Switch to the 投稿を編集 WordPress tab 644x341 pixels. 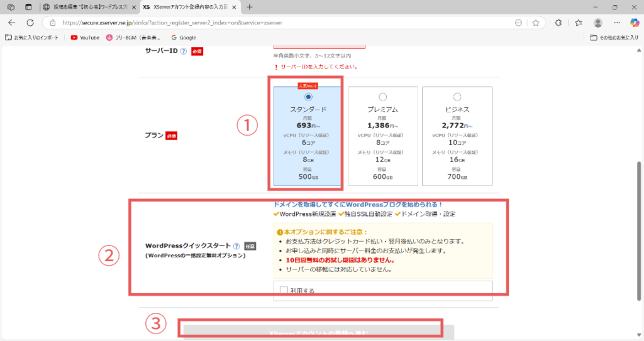(90, 7)
